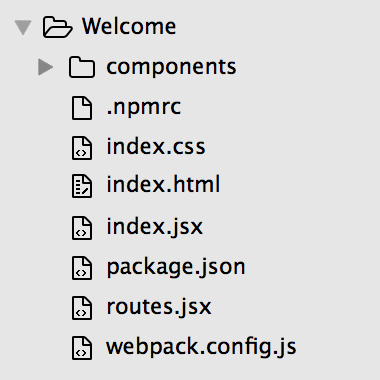The width and height of the screenshot is (380, 380).
Task: Select the Welcome folder label
Action: click(x=129, y=26)
